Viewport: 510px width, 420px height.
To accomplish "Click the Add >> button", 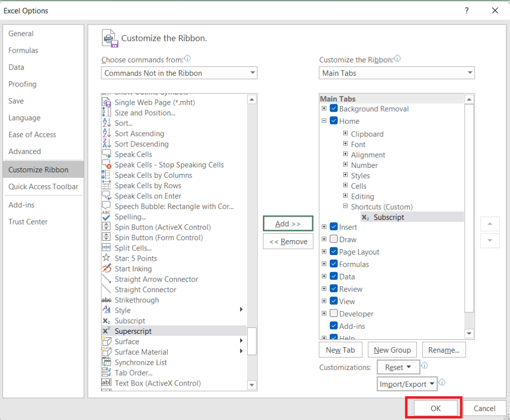I will [x=288, y=224].
